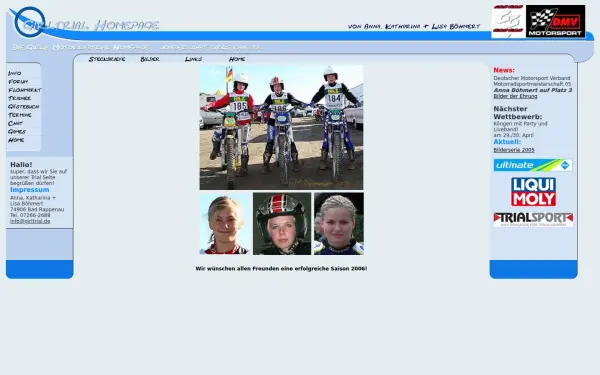
Task: Click the DMV Motorsport logo
Action: (556, 21)
